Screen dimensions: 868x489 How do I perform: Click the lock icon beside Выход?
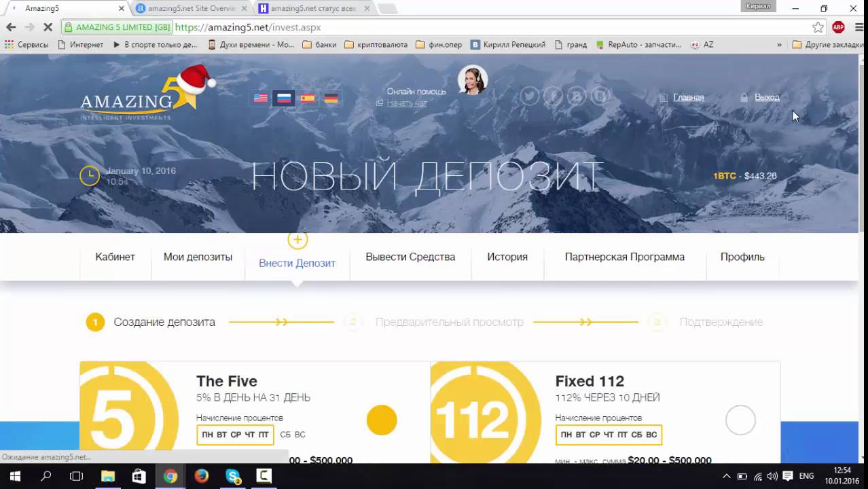744,98
